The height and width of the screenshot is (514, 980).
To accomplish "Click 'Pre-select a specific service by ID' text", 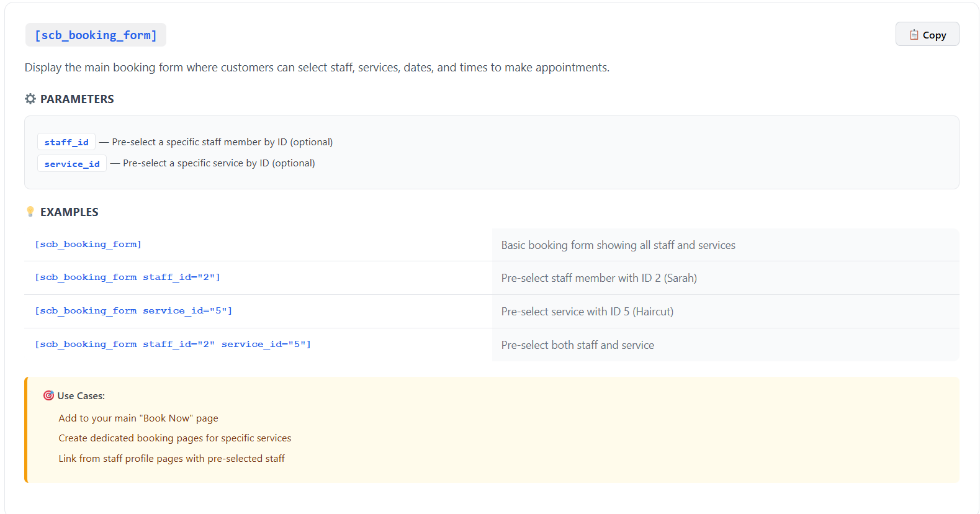I will 219,163.
